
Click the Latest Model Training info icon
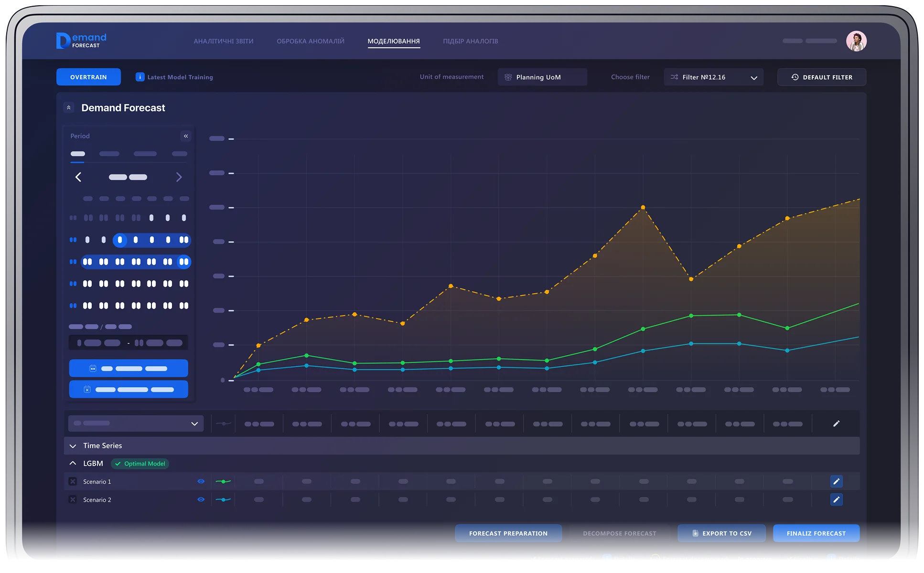pyautogui.click(x=140, y=77)
